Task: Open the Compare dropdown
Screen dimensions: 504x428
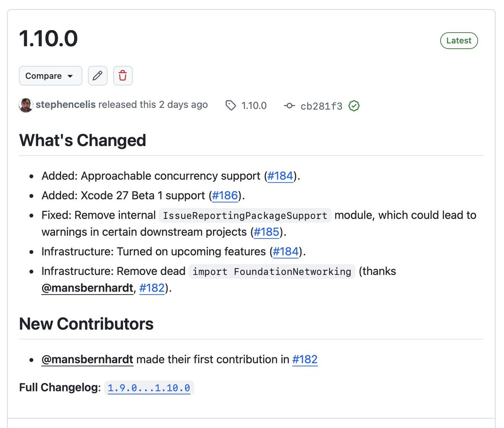Action: [50, 76]
